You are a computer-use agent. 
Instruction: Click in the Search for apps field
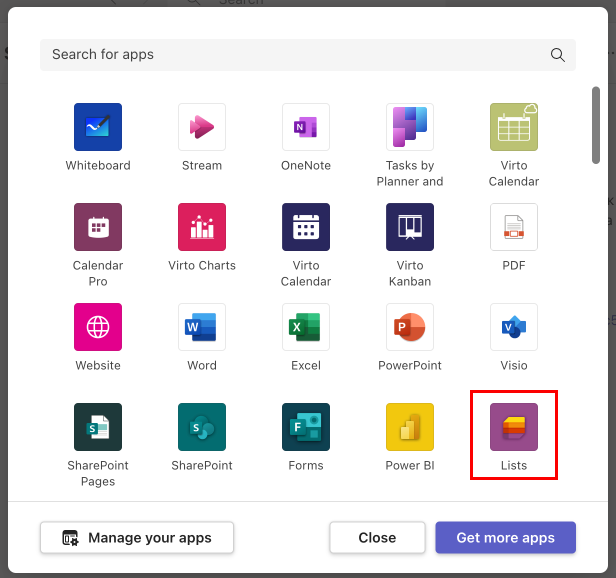(x=308, y=55)
